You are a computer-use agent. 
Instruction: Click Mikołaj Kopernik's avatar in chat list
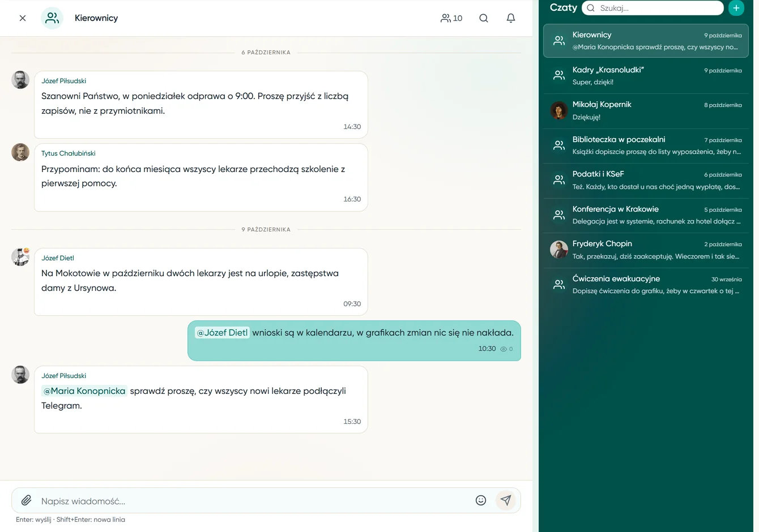(559, 110)
